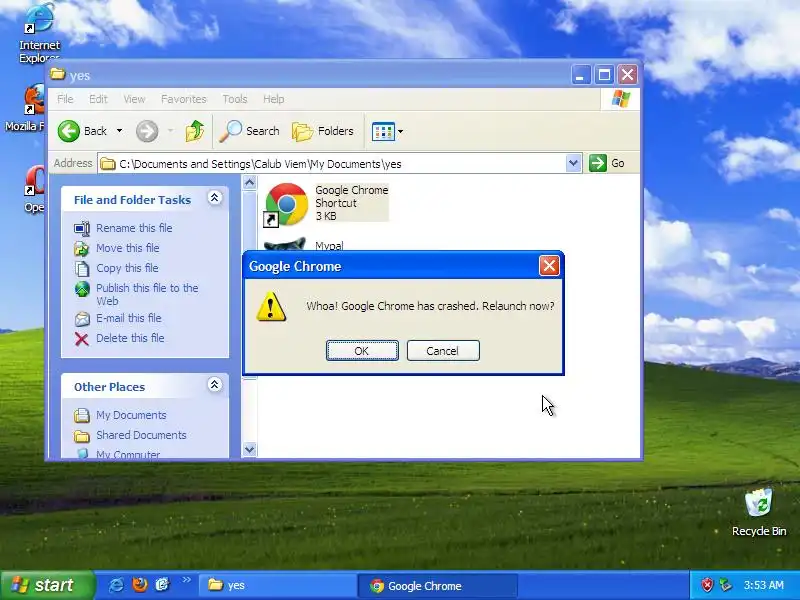800x600 pixels.
Task: Go Up one folder level
Action: point(194,131)
